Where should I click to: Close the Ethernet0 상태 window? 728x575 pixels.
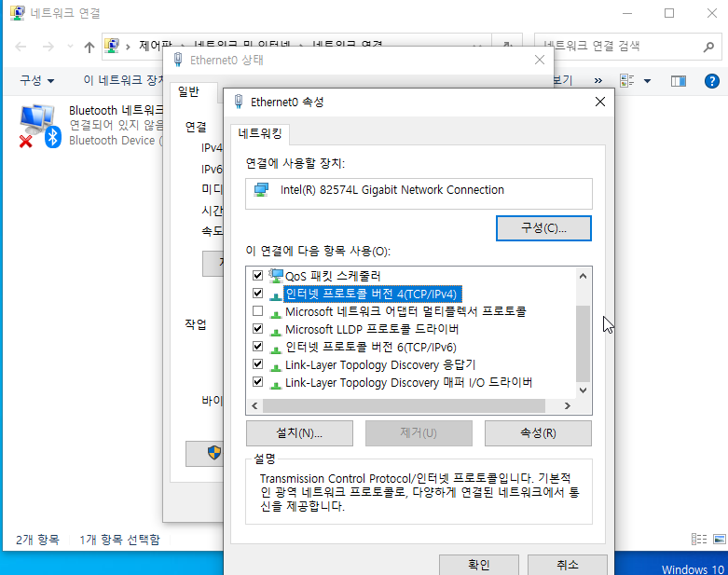coord(539,60)
